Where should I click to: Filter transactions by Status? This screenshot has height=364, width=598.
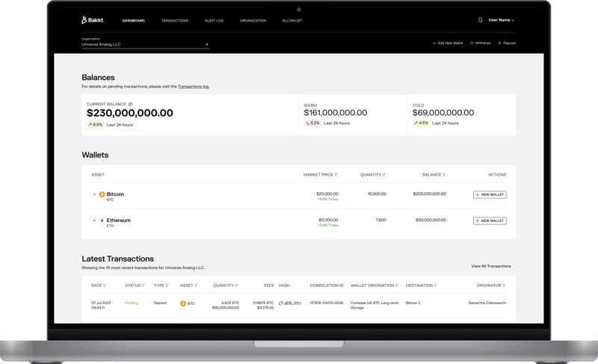point(144,286)
